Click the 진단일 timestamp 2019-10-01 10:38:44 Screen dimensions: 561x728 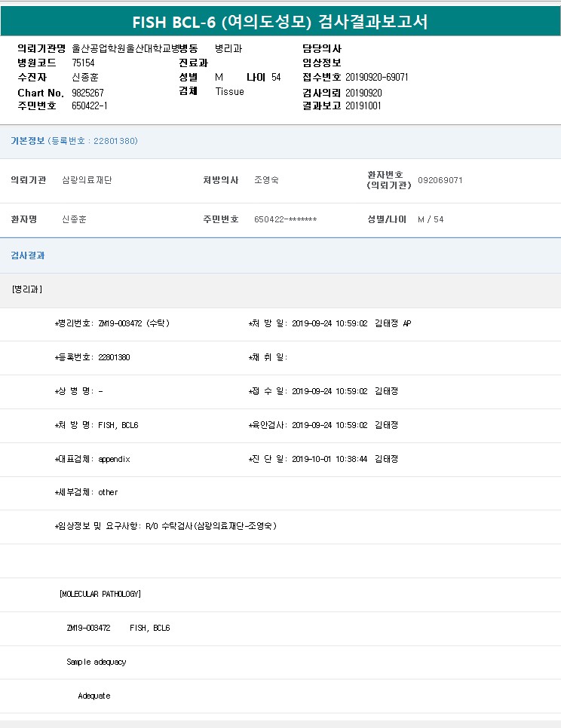[329, 459]
